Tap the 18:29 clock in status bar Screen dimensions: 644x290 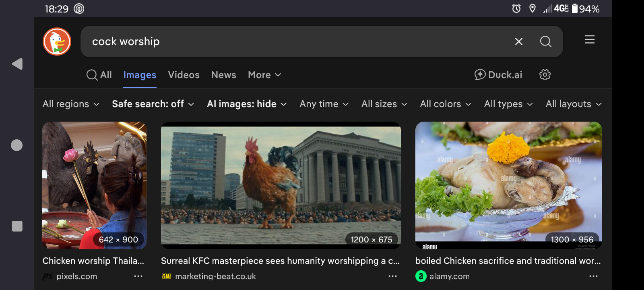click(x=57, y=9)
